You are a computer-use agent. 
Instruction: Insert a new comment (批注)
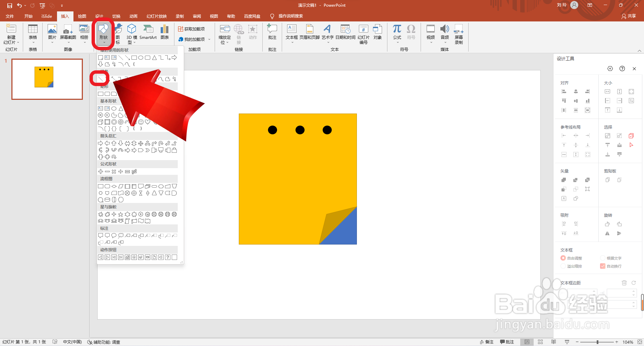click(272, 33)
